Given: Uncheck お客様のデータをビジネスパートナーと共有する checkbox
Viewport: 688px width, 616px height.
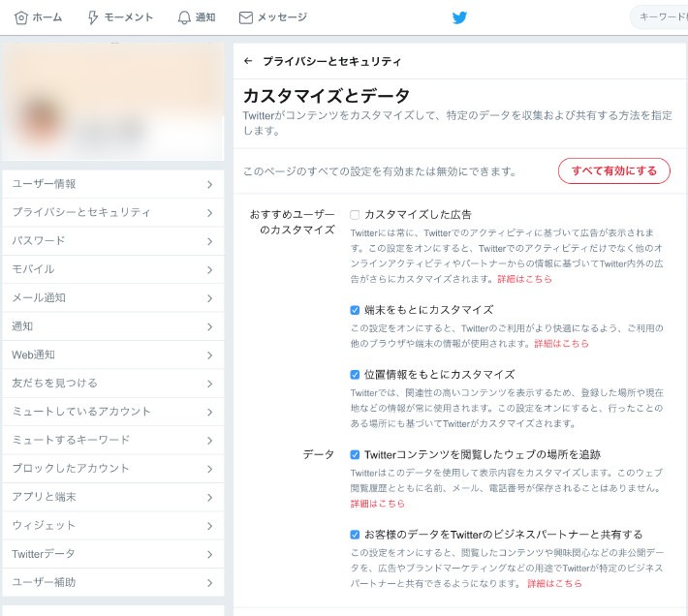Looking at the screenshot, I should [355, 535].
